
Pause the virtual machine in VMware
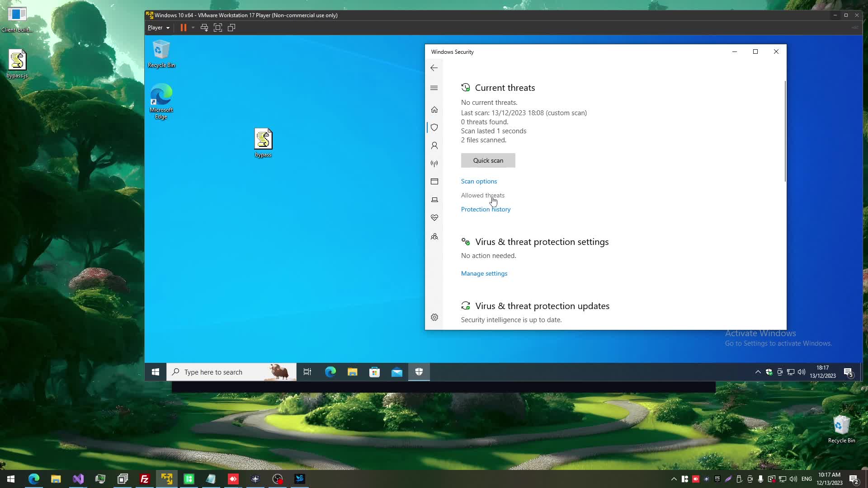coord(183,28)
